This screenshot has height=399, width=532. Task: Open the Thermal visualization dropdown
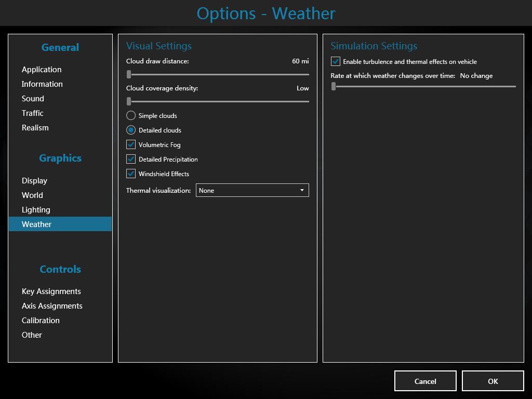252,191
